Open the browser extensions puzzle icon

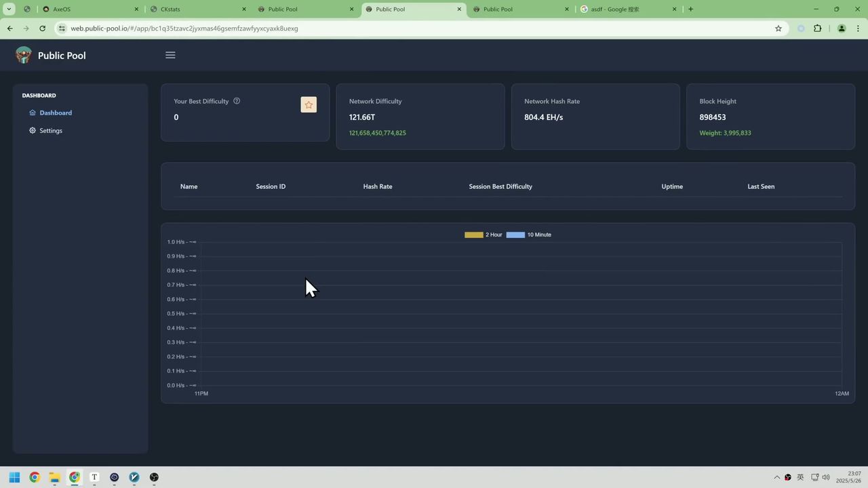point(817,28)
